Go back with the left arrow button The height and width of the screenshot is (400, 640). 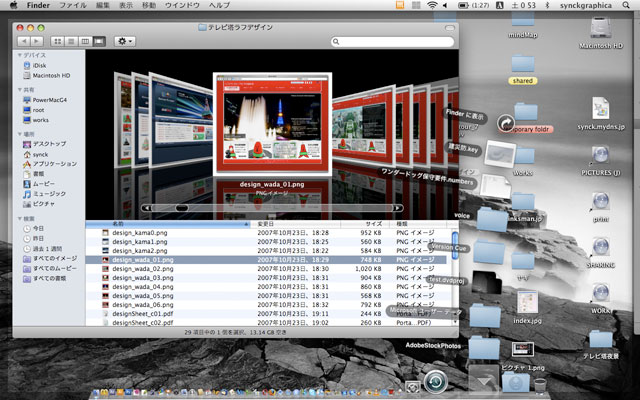[24, 41]
